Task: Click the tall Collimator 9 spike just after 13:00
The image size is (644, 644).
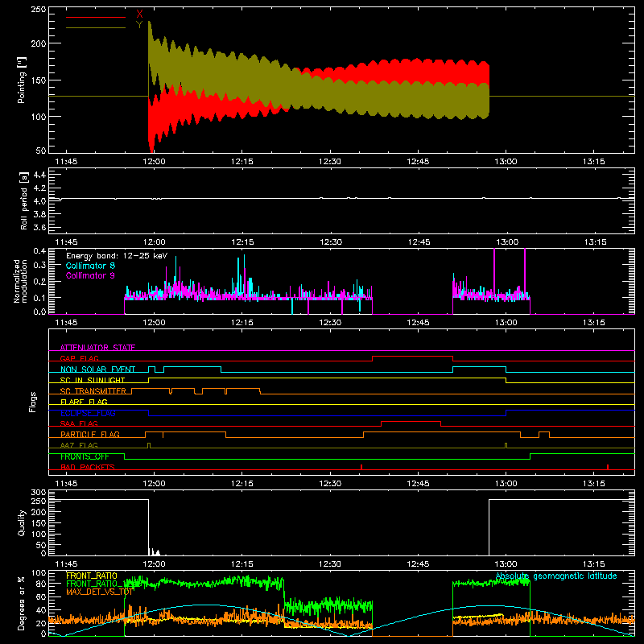Action: point(525,270)
